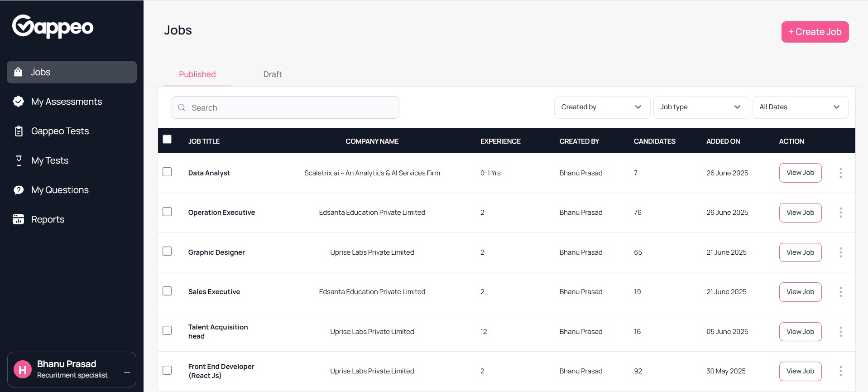868x392 pixels.
Task: Switch to the Published tab
Action: [x=197, y=74]
